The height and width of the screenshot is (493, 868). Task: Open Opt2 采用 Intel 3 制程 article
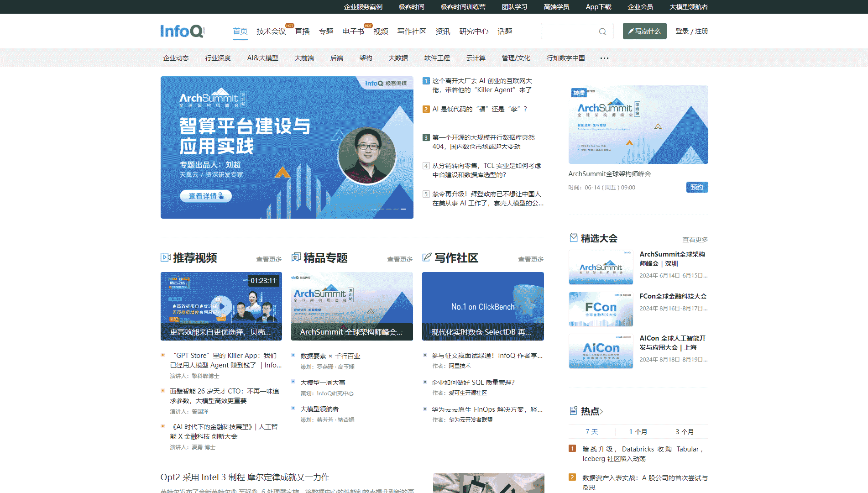245,477
